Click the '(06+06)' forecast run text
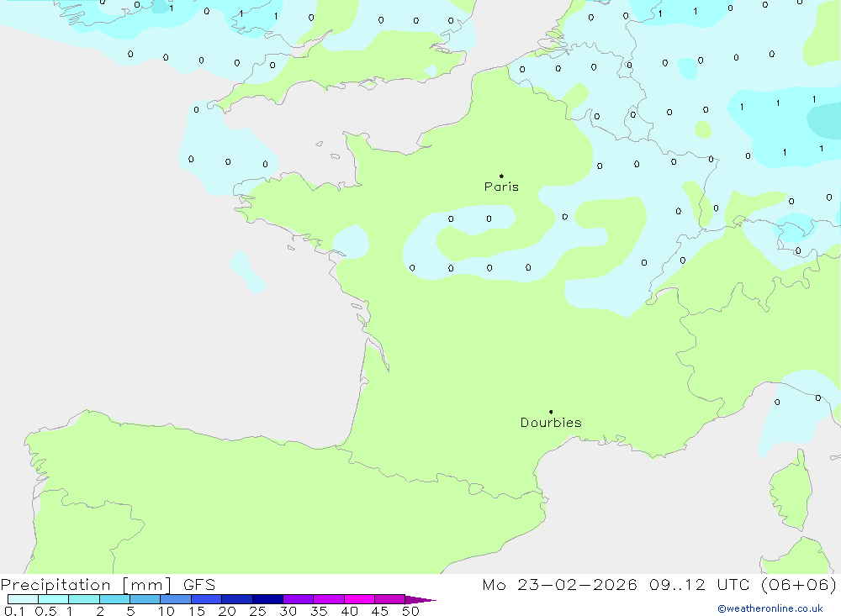The width and height of the screenshot is (841, 616). [x=799, y=584]
